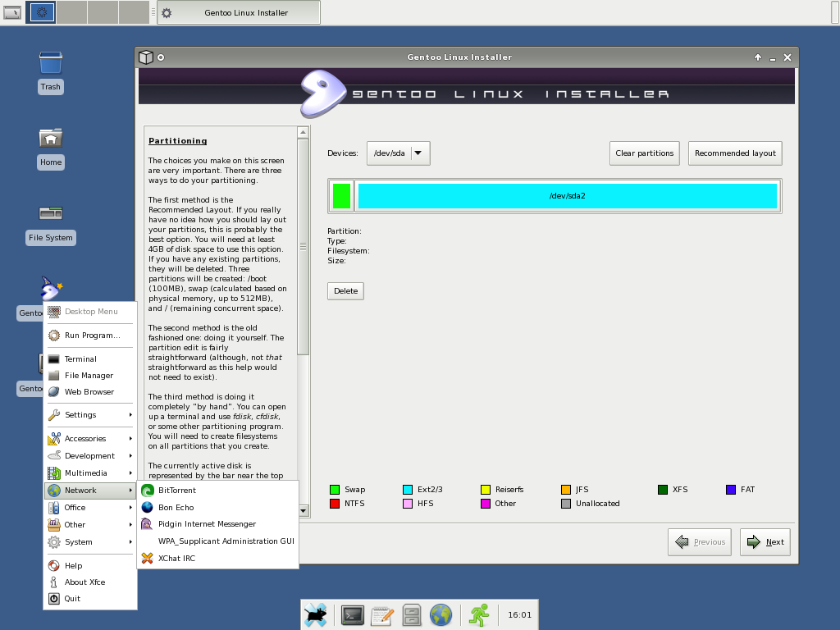Click the help panel scroll-up arrow

click(304, 132)
